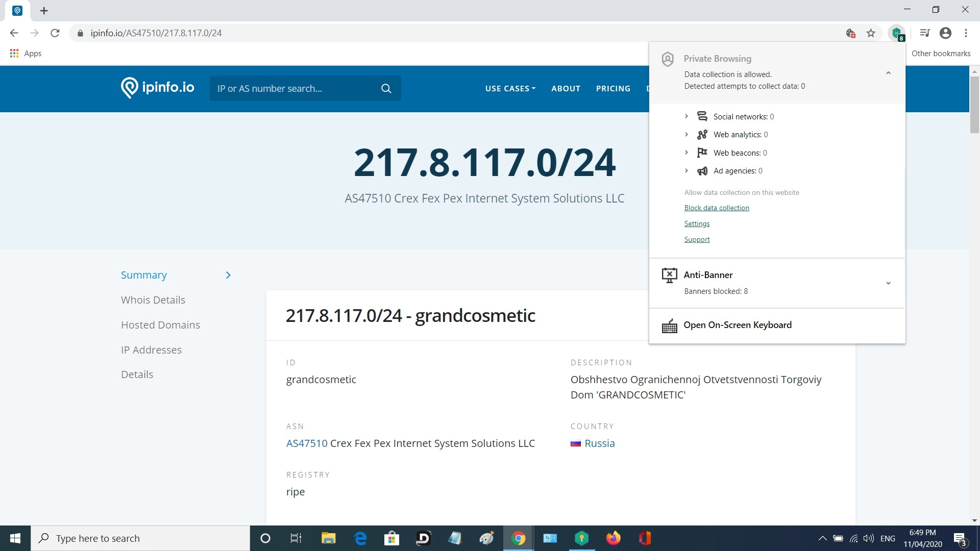
Task: Open Windows Start menu
Action: [15, 538]
